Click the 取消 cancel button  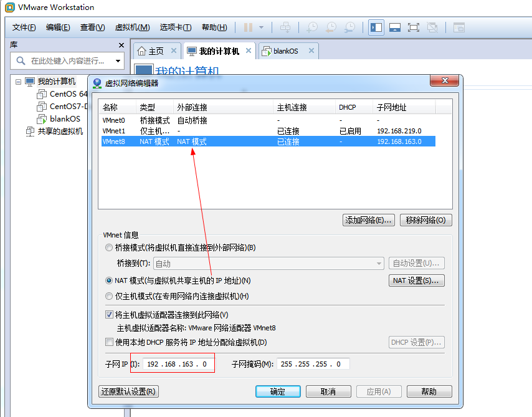pyautogui.click(x=328, y=391)
